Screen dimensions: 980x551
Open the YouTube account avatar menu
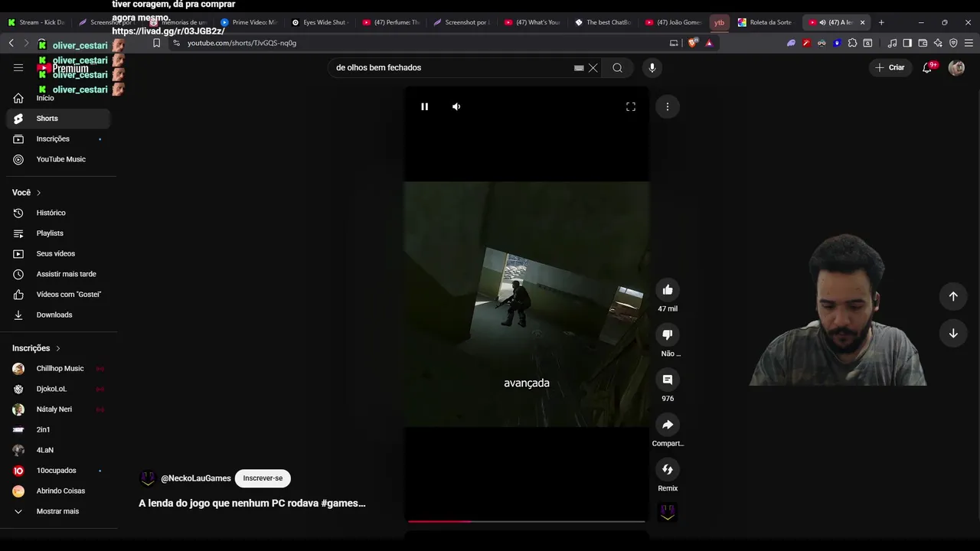[x=956, y=67]
